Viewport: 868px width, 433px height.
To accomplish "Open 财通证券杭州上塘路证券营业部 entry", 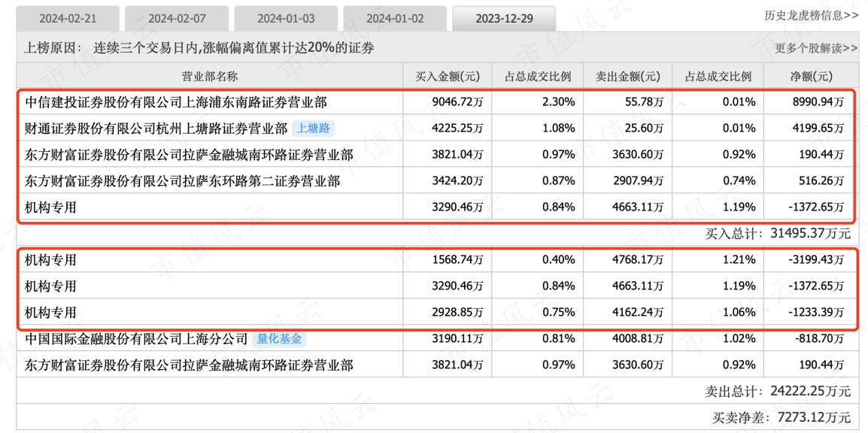I will (156, 129).
